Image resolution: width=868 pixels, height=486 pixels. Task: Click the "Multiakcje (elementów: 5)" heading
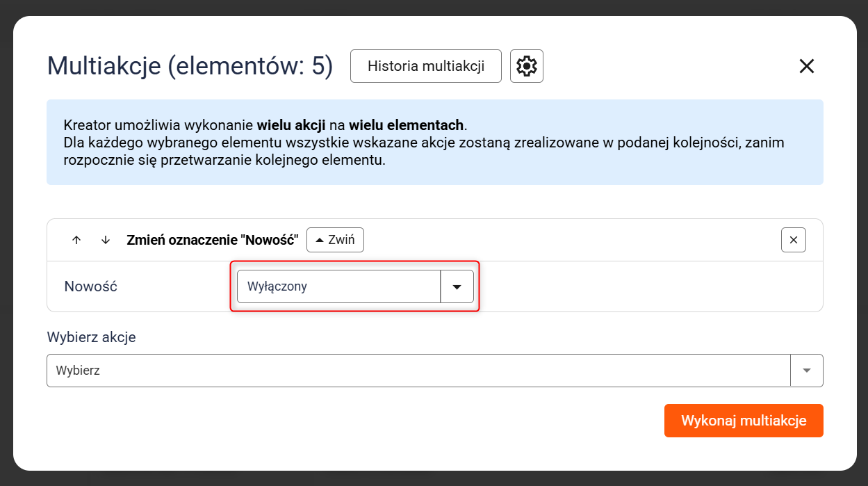190,66
